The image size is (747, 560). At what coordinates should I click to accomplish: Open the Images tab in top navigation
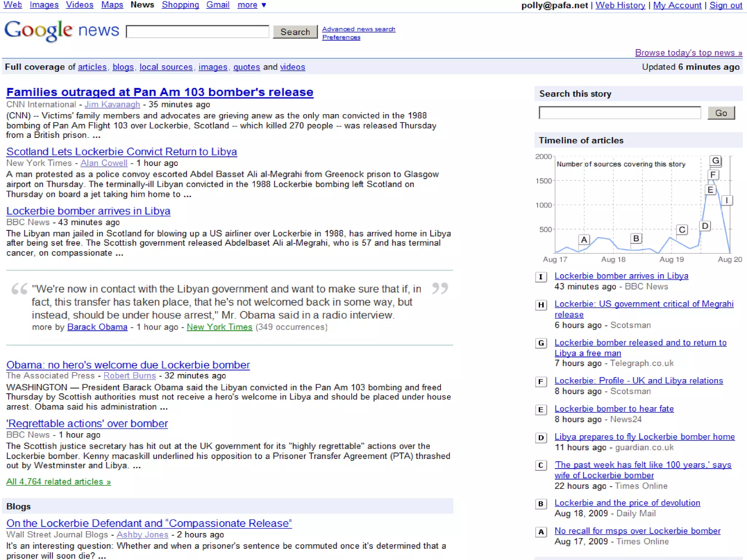44,5
